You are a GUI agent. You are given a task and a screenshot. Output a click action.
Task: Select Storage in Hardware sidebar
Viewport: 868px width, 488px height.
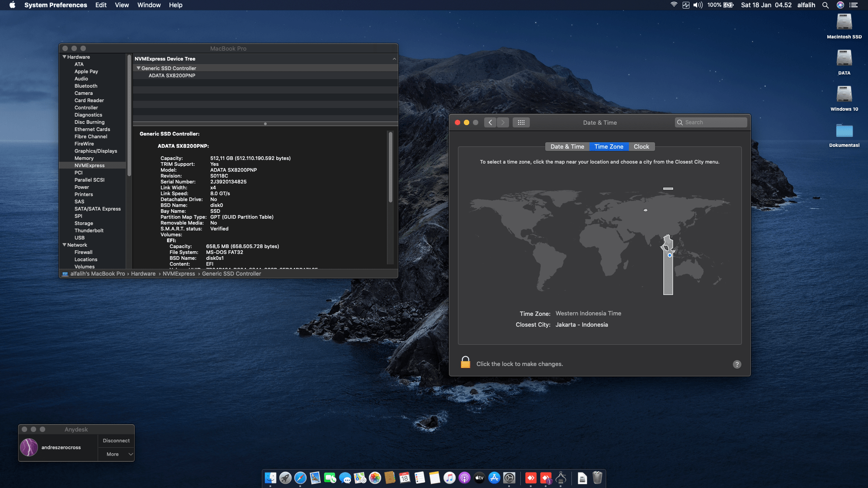[x=84, y=223]
